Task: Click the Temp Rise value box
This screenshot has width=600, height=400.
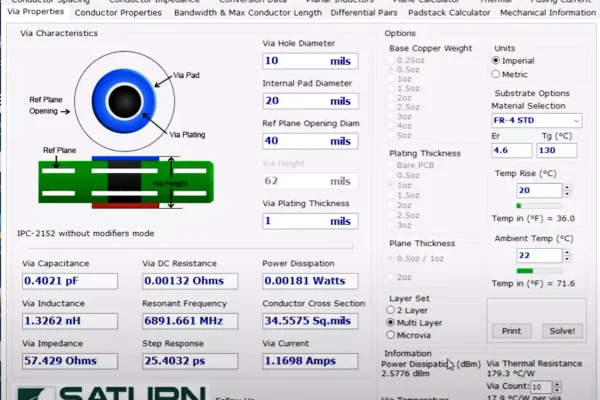Action: (x=539, y=191)
